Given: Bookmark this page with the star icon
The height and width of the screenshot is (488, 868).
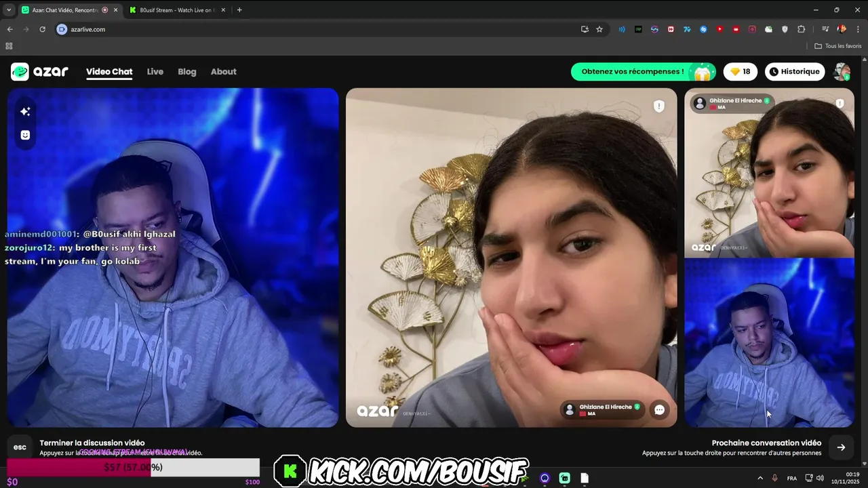Looking at the screenshot, I should point(599,29).
